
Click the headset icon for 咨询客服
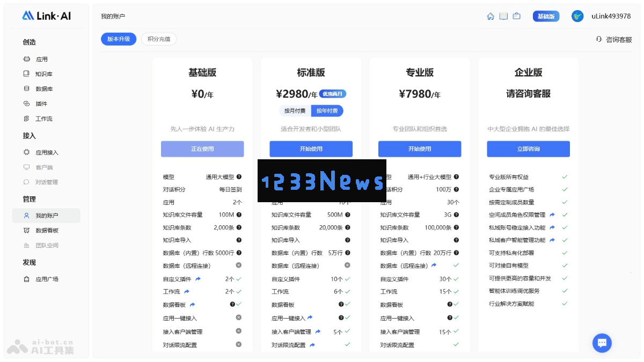pos(599,39)
